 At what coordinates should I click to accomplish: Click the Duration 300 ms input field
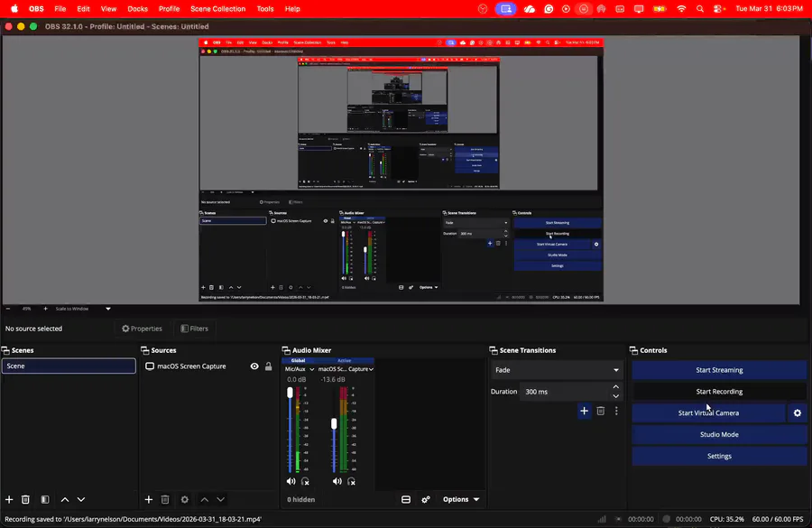coord(565,392)
